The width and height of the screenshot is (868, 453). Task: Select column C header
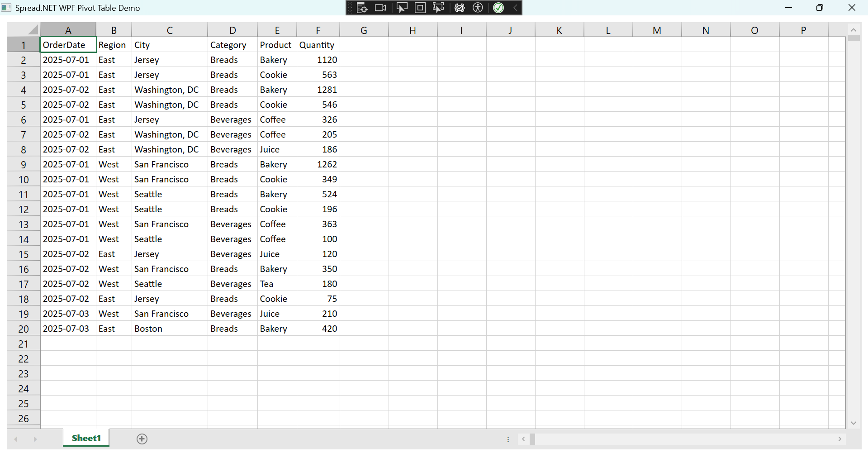tap(170, 30)
